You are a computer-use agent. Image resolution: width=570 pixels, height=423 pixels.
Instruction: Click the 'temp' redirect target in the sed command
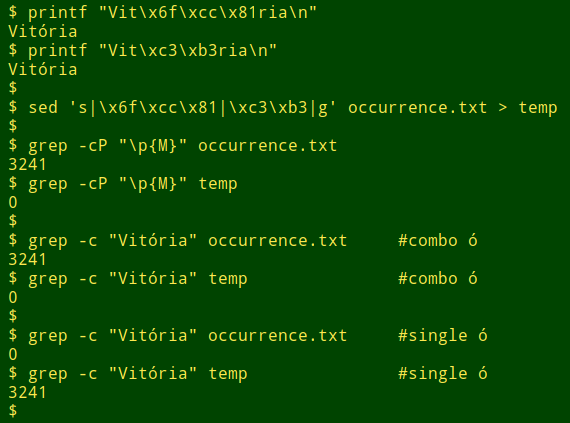click(x=538, y=108)
